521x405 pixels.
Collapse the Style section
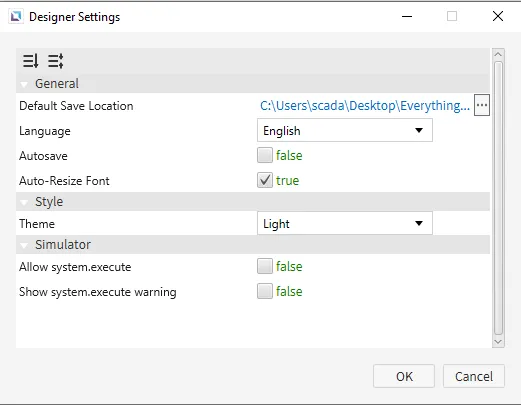(24, 202)
